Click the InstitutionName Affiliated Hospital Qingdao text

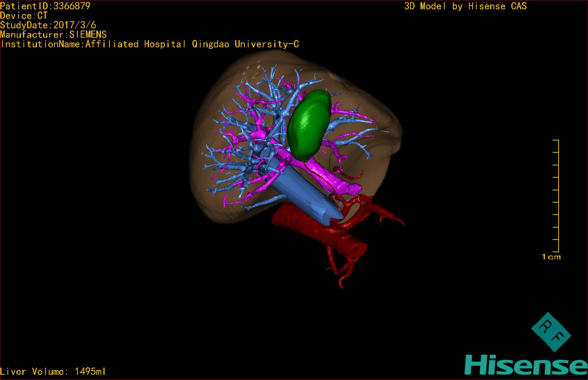(x=150, y=44)
